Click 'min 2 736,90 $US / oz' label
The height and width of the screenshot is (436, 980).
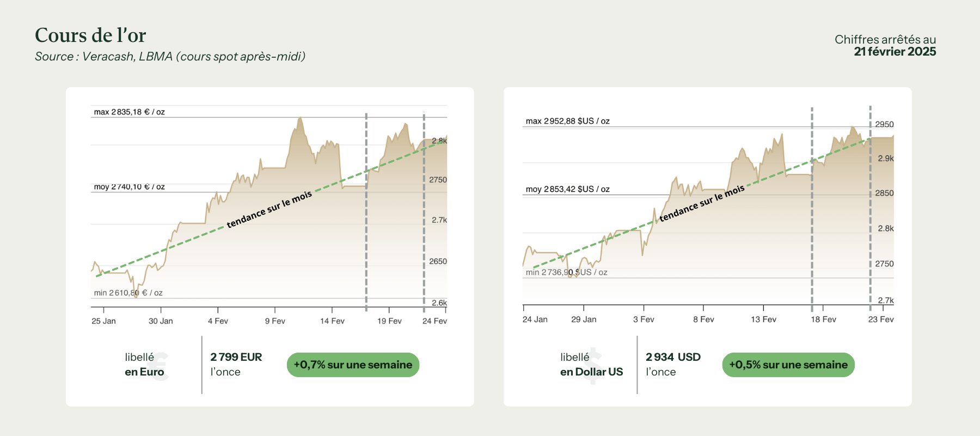[567, 272]
